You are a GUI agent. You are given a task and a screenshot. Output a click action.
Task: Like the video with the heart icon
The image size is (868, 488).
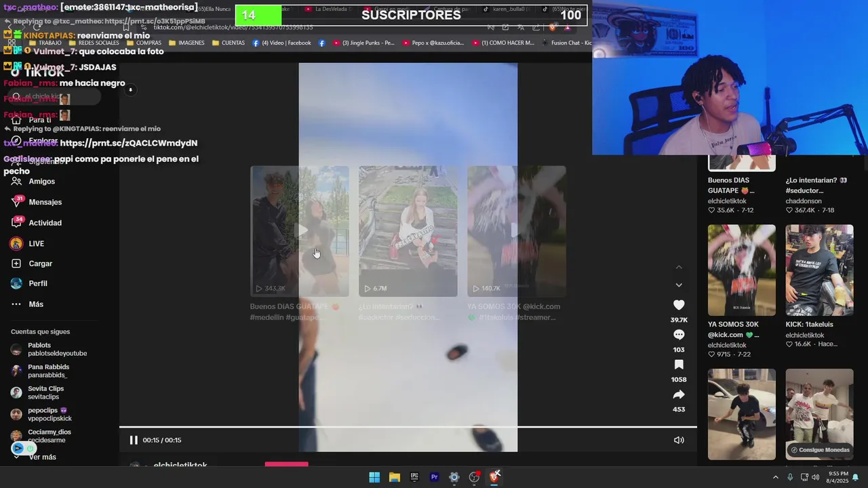679,305
